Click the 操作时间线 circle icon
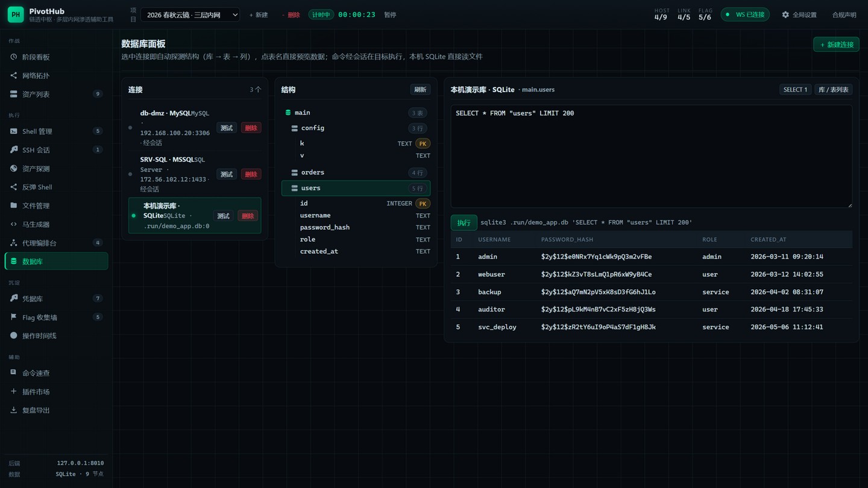 pyautogui.click(x=14, y=336)
